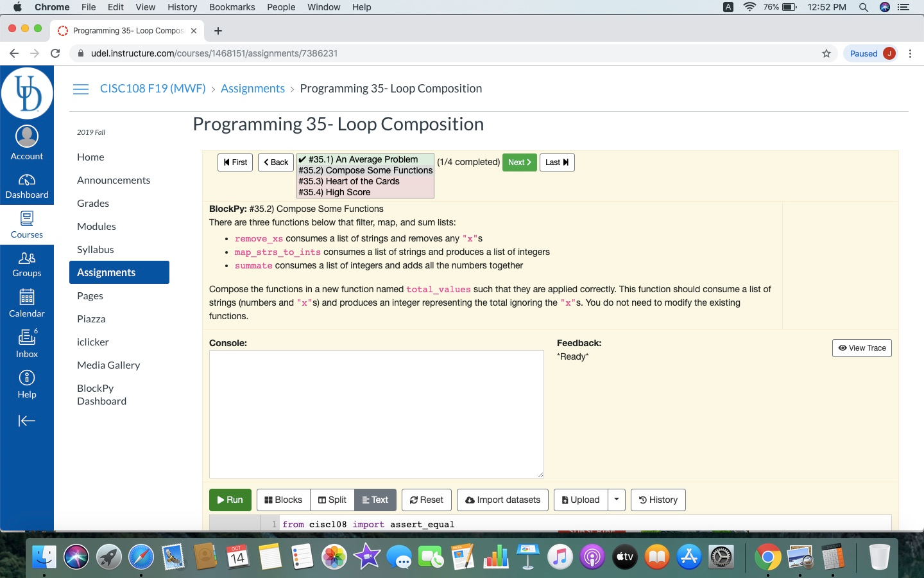The width and height of the screenshot is (924, 578).
Task: Open Assignments in the course sidebar
Action: click(107, 272)
